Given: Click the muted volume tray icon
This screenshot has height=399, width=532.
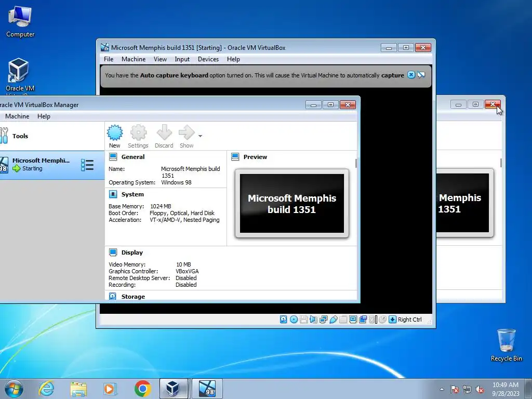Looking at the screenshot, I should (x=480, y=389).
